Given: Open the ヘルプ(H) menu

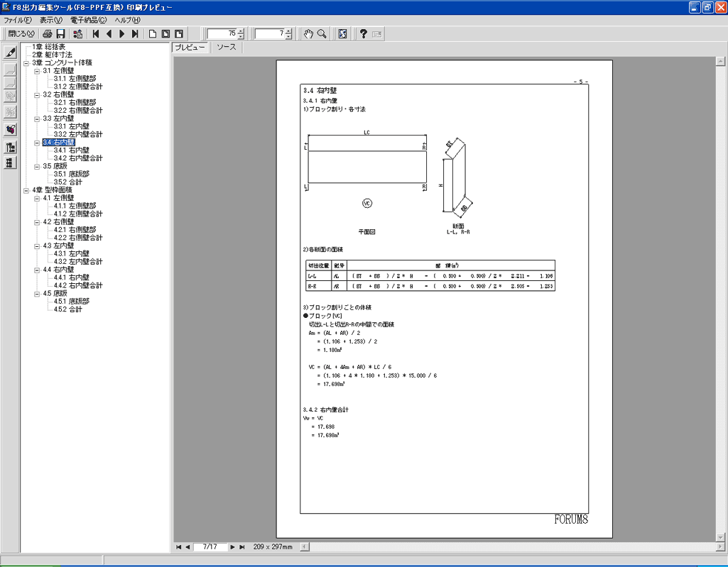Looking at the screenshot, I should coord(127,20).
